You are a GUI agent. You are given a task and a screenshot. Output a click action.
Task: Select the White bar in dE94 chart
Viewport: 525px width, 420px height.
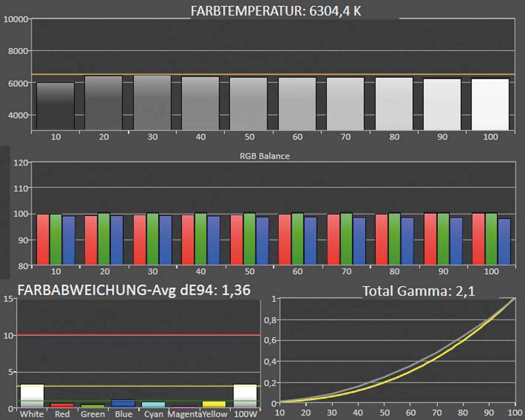point(32,396)
